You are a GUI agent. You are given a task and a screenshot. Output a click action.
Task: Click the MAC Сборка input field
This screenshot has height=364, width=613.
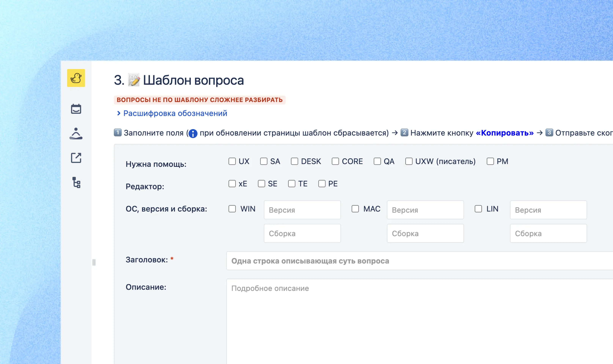pyautogui.click(x=426, y=234)
